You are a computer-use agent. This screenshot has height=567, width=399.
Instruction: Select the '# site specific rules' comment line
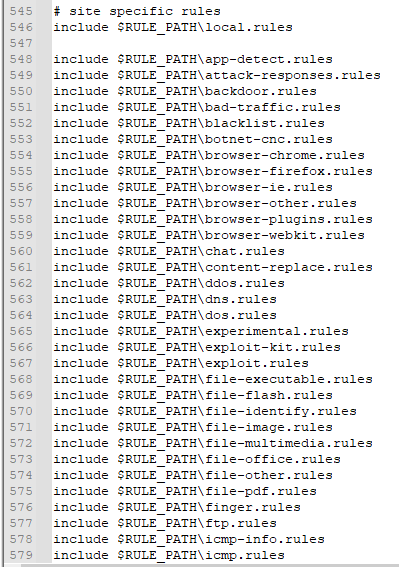coord(137,11)
